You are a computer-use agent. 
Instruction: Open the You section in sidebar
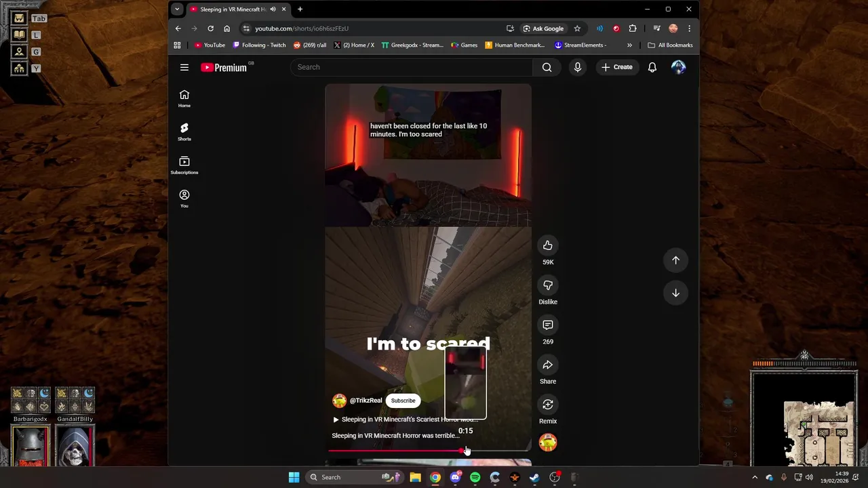(x=184, y=199)
